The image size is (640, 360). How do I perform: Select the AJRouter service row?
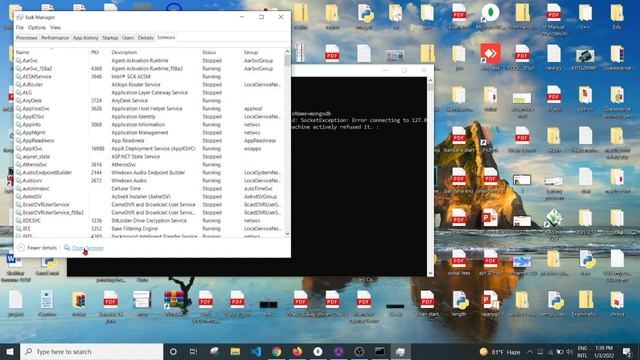coord(149,84)
